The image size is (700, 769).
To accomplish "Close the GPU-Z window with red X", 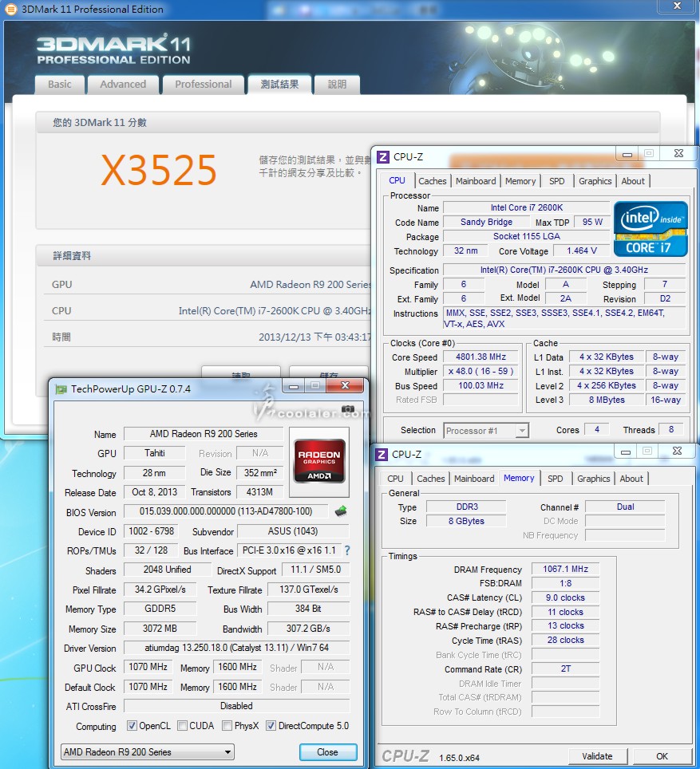I will coord(345,385).
